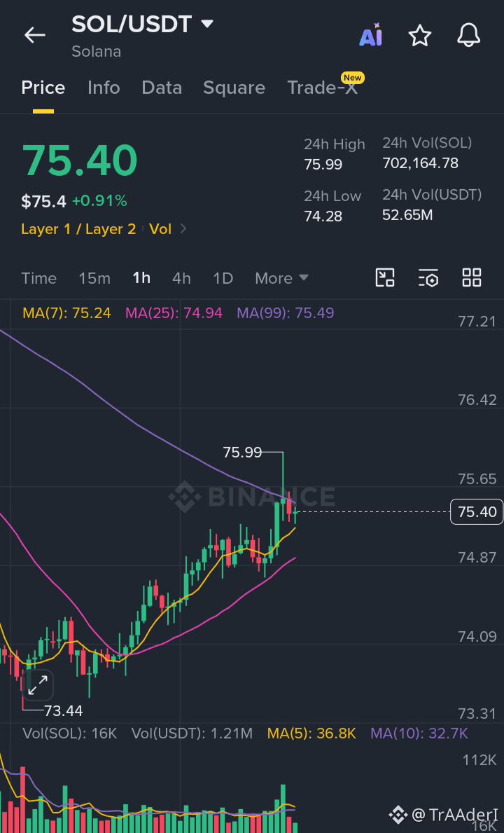504x833 pixels.
Task: Select the 15m interval
Action: coord(94,278)
